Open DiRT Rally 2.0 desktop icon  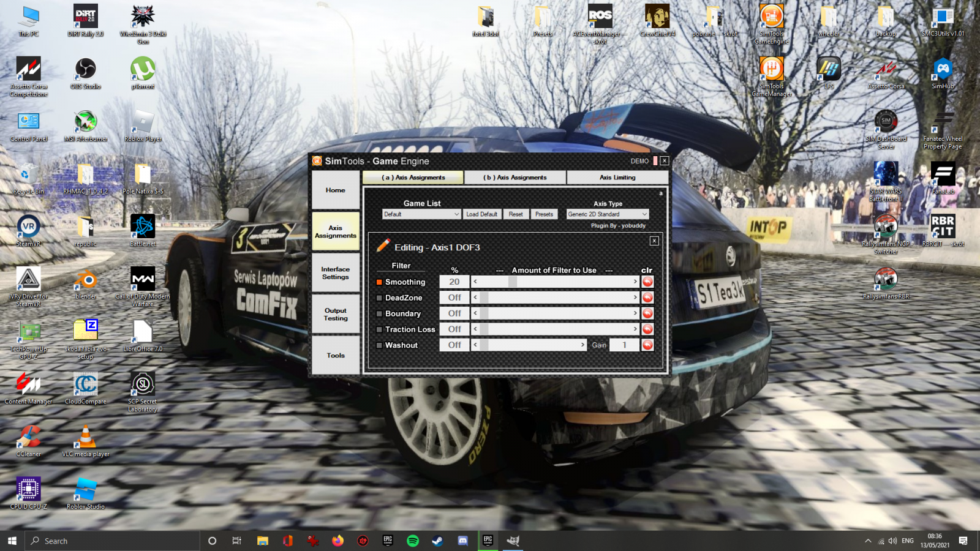coord(85,21)
